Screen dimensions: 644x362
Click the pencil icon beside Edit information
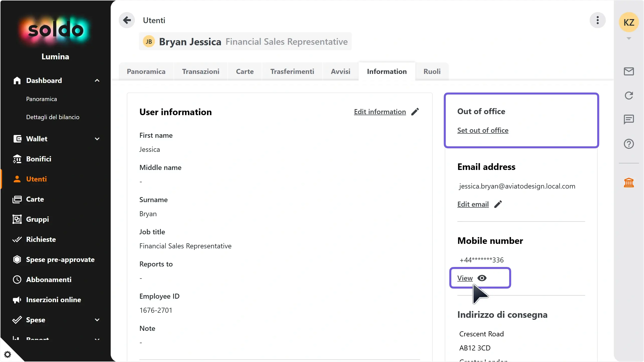tap(415, 112)
